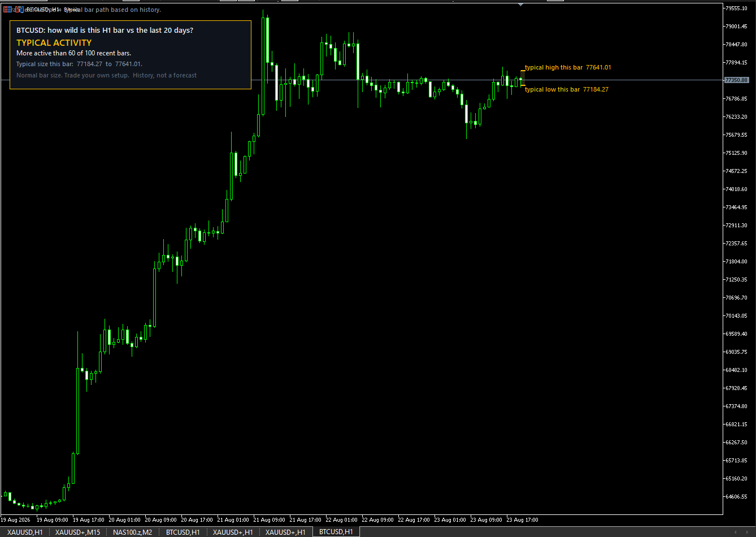Click the 'typical high this bar 77641.01' label
Image resolution: width=756 pixels, height=537 pixels.
[x=568, y=67]
